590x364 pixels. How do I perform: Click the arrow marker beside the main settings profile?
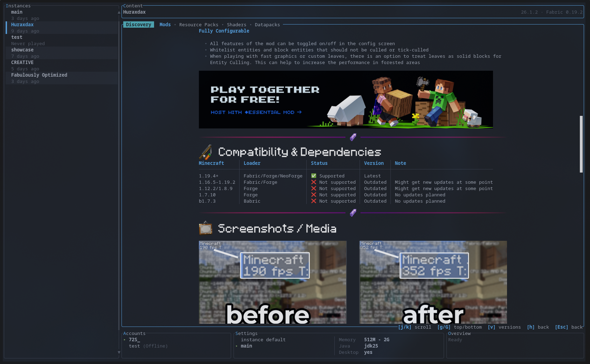coord(237,346)
